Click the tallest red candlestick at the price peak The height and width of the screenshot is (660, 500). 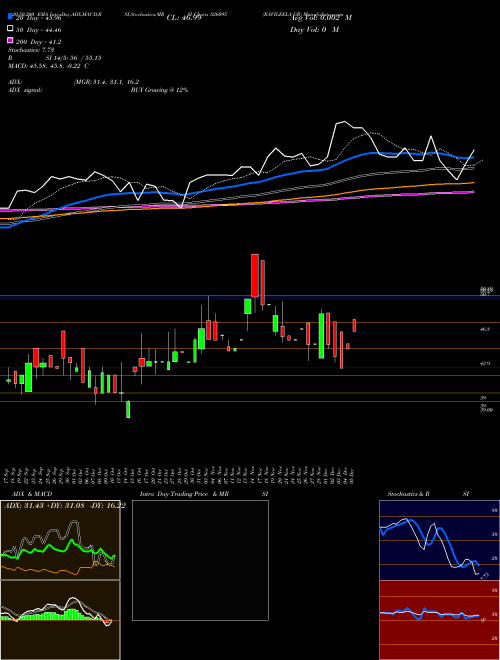coord(255,276)
